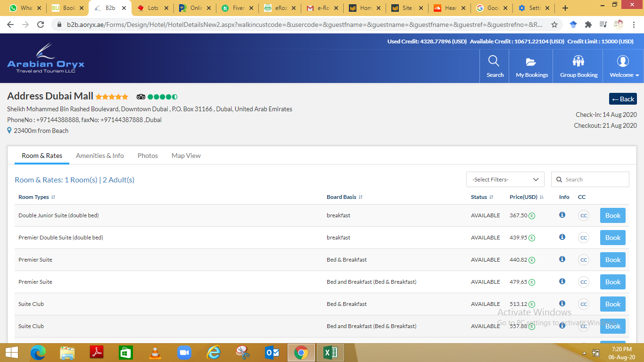644x362 pixels.
Task: Click R badge next to 439.95
Action: [532, 238]
